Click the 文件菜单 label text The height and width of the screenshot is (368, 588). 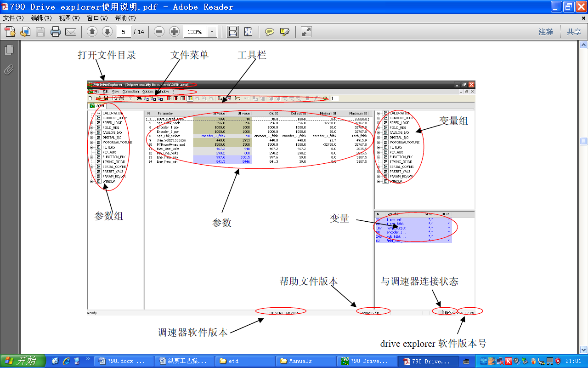[x=189, y=55]
